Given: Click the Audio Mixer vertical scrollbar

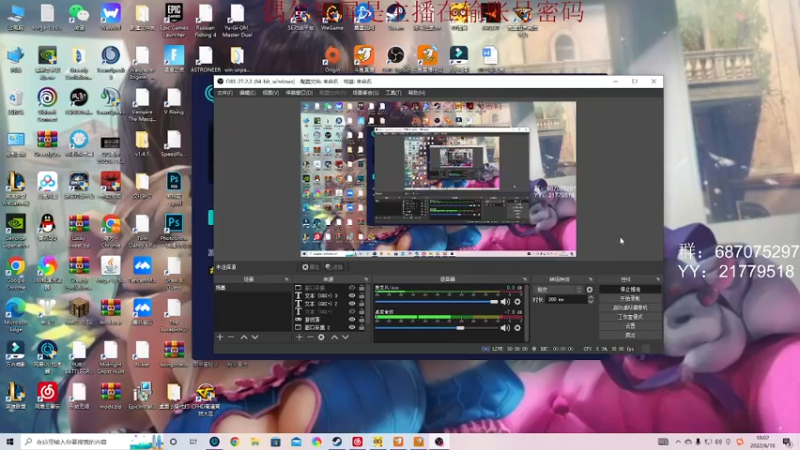Looking at the screenshot, I should [x=527, y=312].
